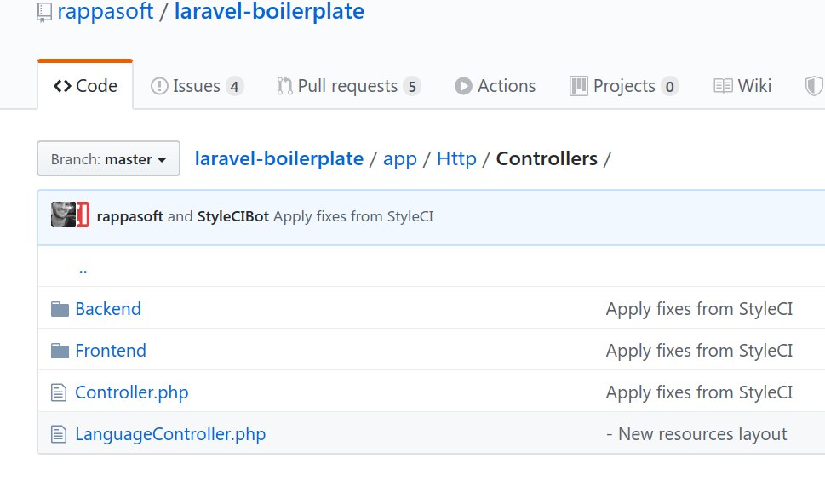Go to the Actions tab
Screen dimensions: 825x504
pyautogui.click(x=496, y=86)
